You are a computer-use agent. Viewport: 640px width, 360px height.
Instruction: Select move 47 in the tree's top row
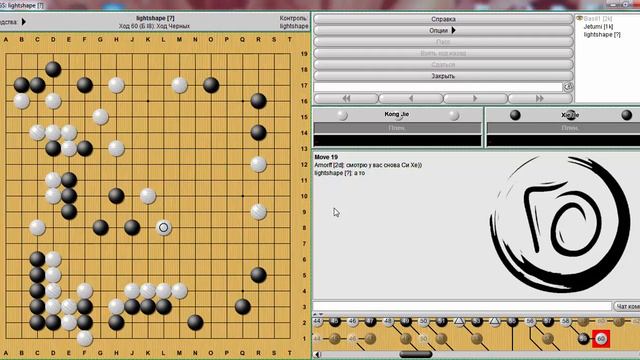tap(370, 322)
